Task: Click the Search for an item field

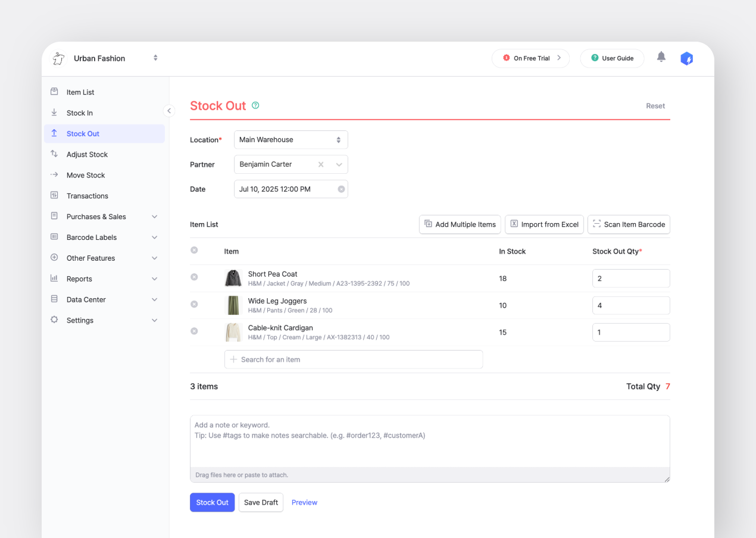Action: [354, 359]
